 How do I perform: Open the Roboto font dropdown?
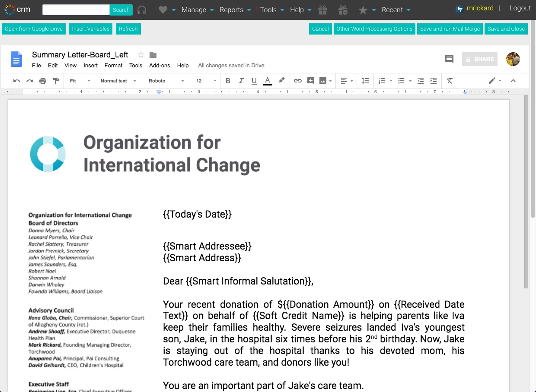coord(166,81)
